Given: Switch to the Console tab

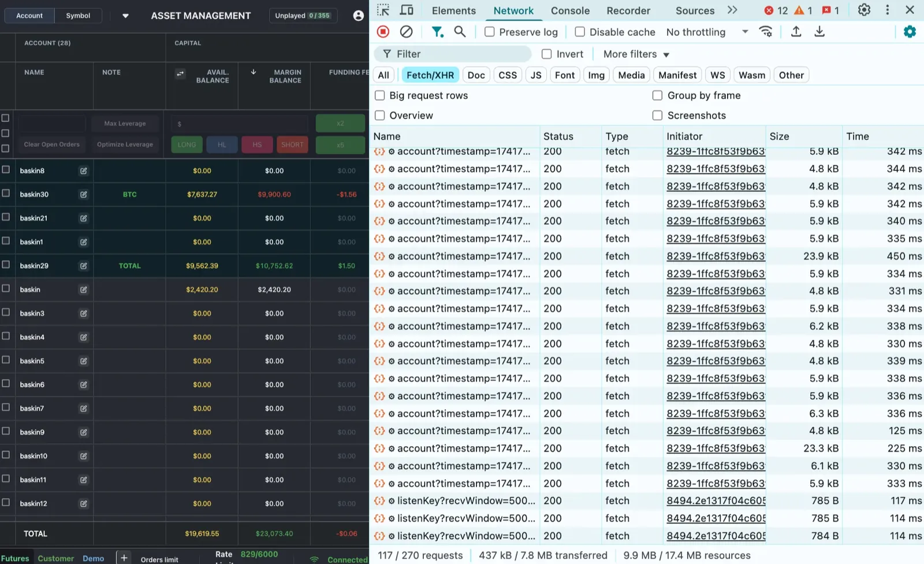Looking at the screenshot, I should click(570, 10).
